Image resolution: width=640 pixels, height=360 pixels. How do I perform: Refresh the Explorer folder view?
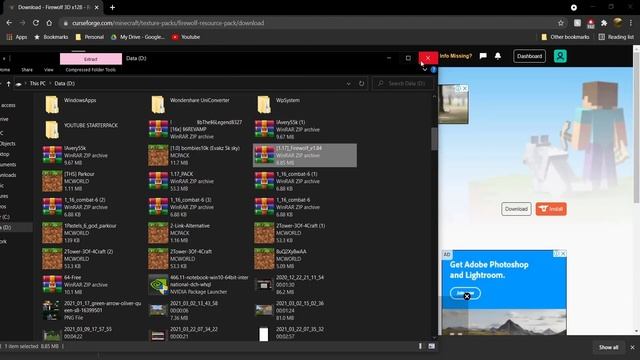[x=361, y=83]
